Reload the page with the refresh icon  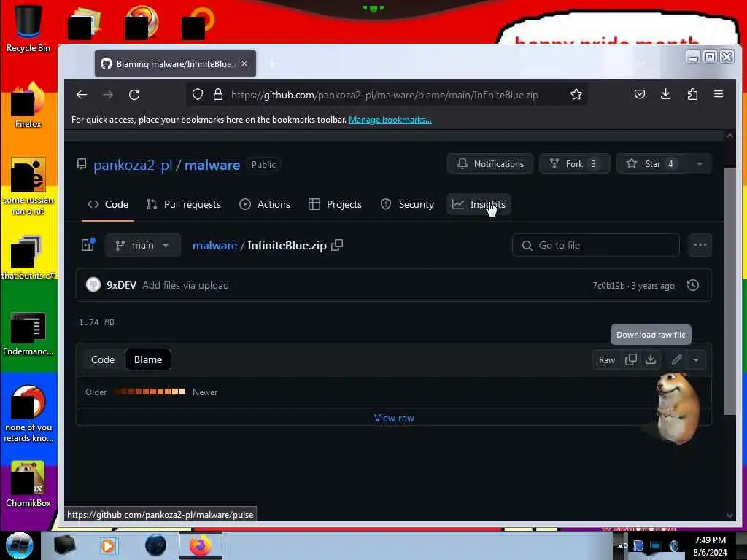coord(134,95)
